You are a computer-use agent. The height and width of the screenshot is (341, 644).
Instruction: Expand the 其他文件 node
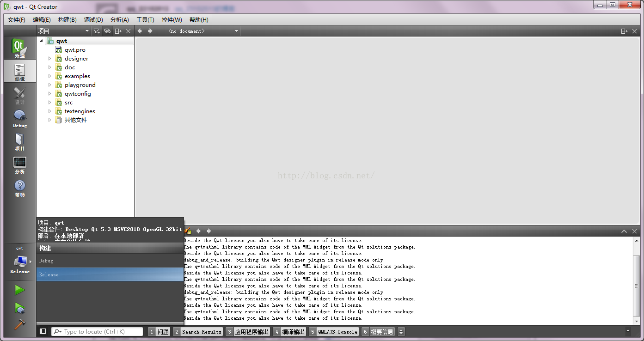(x=50, y=120)
